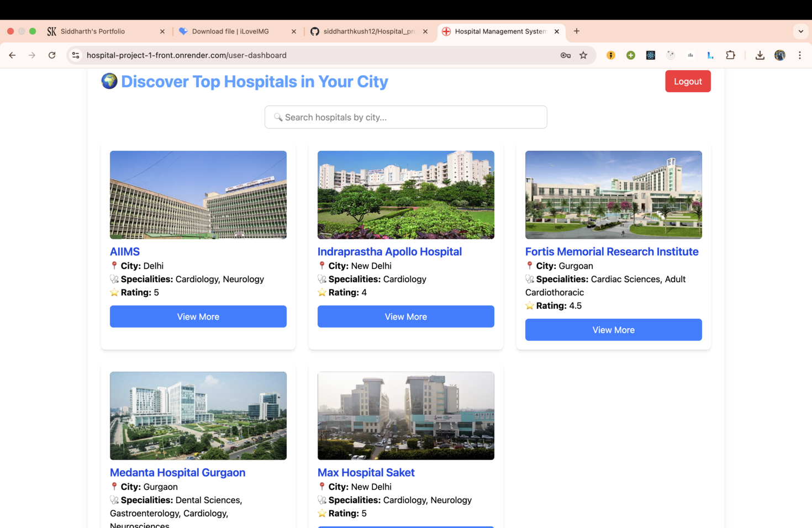Open a new tab with plus button
Image resolution: width=812 pixels, height=528 pixels.
point(577,31)
